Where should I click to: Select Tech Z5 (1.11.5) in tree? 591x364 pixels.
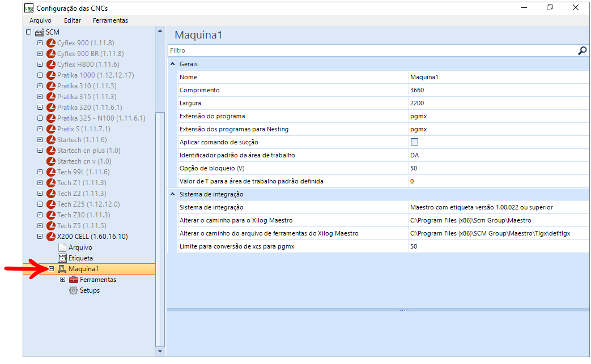click(82, 226)
